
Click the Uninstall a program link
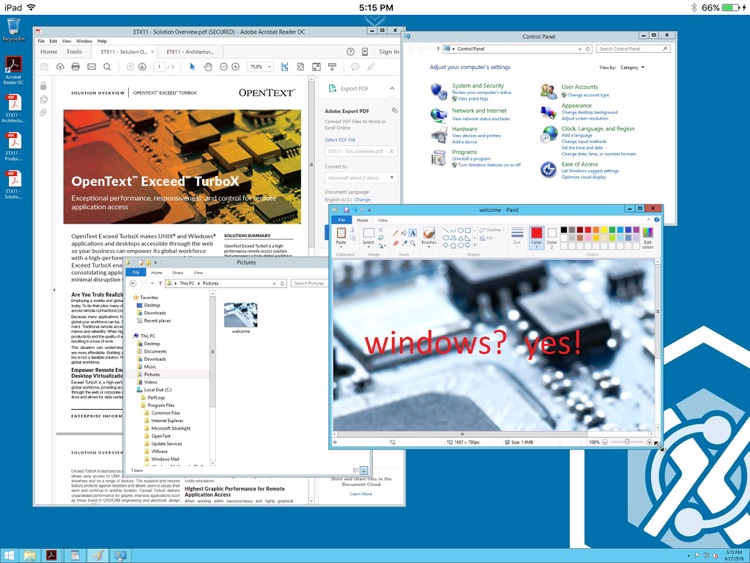(471, 159)
